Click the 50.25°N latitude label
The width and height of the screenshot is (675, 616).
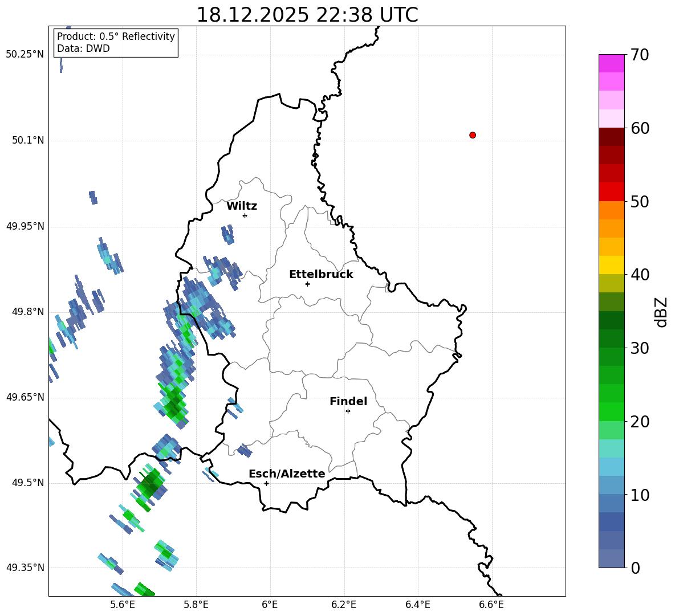25,55
